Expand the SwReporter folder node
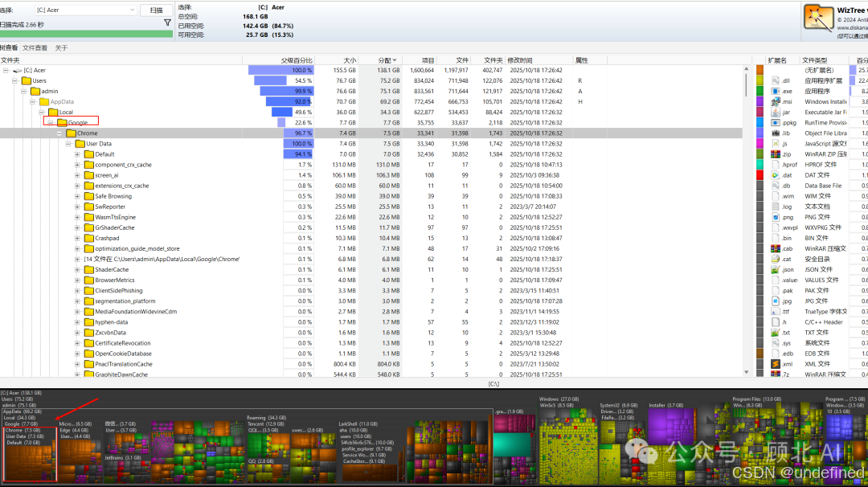 tap(77, 207)
